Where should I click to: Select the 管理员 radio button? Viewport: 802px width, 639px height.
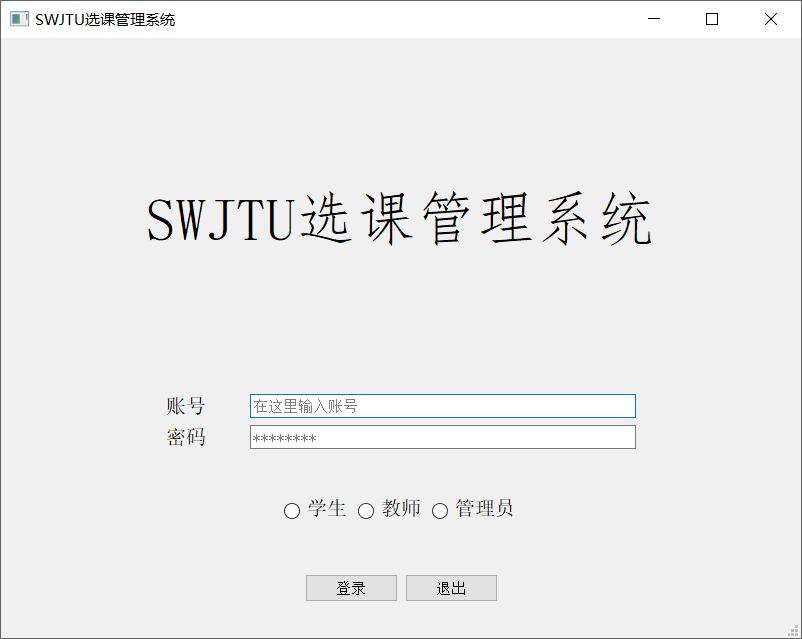(x=440, y=510)
